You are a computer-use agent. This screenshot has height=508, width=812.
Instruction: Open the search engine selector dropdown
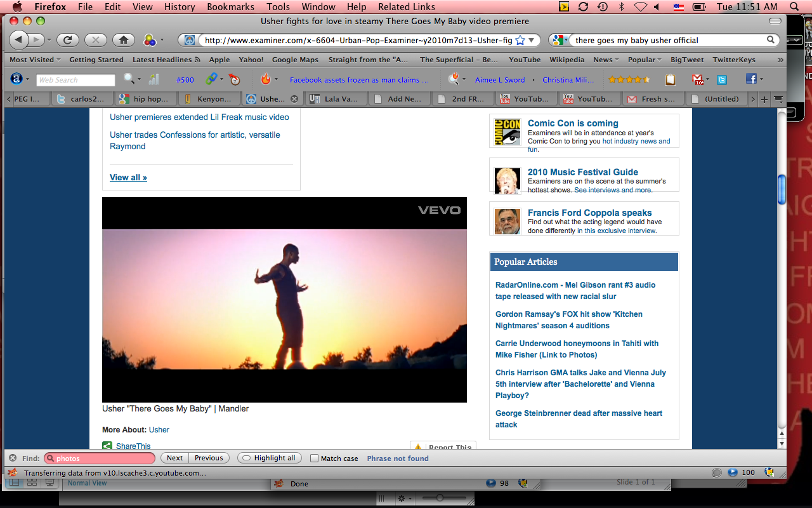click(x=560, y=40)
